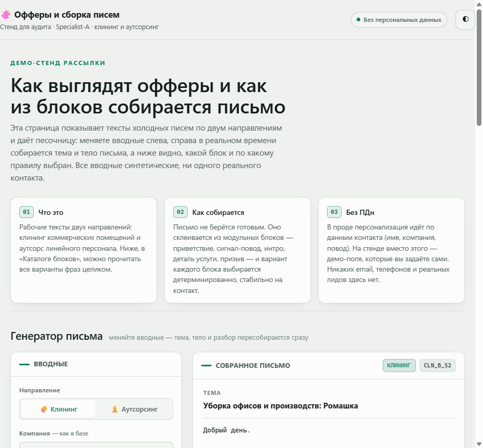Click the 'СОБРАННОЕ ПИСЬМО' panel header
483x448 pixels.
pos(253,366)
